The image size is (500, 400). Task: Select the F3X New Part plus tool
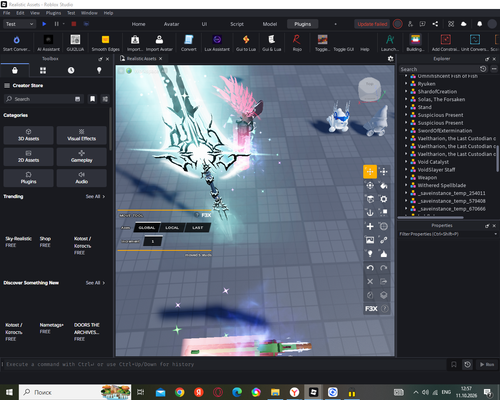(x=370, y=226)
